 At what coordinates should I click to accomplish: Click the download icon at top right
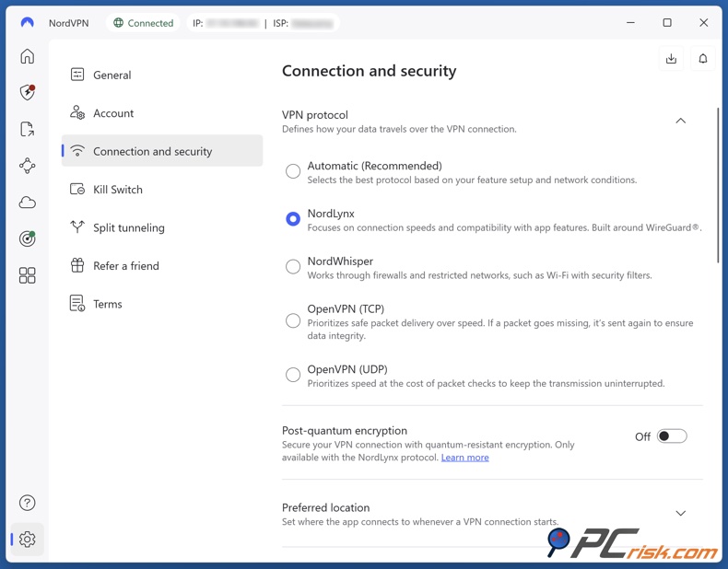672,59
